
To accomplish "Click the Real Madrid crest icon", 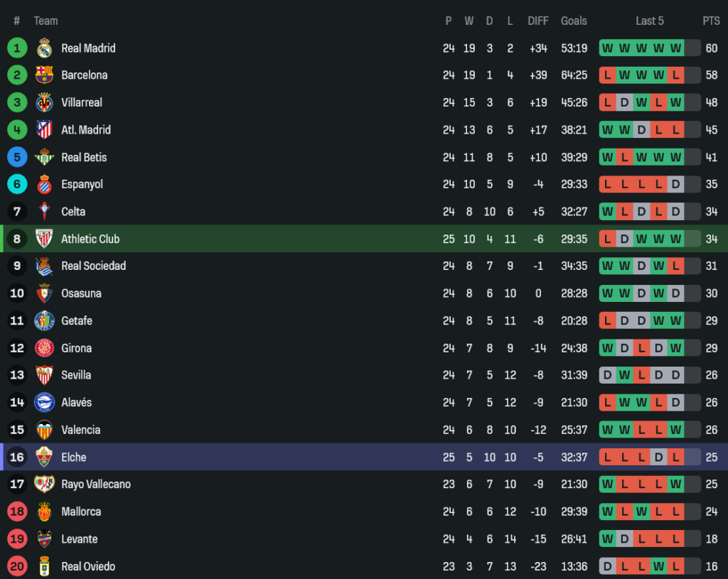I will click(x=44, y=48).
